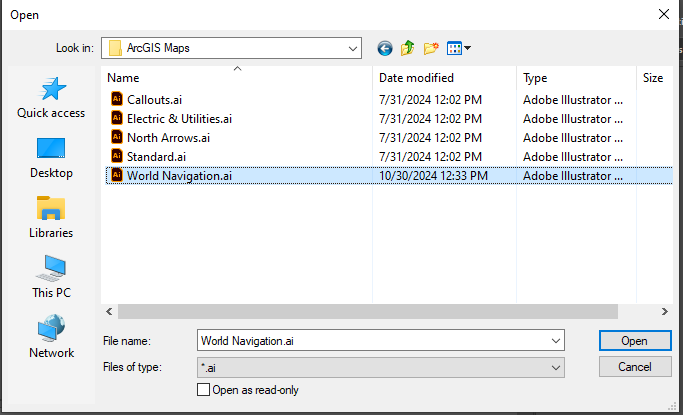Click the horizontal scrollbar thumb
683x415 pixels.
point(368,311)
